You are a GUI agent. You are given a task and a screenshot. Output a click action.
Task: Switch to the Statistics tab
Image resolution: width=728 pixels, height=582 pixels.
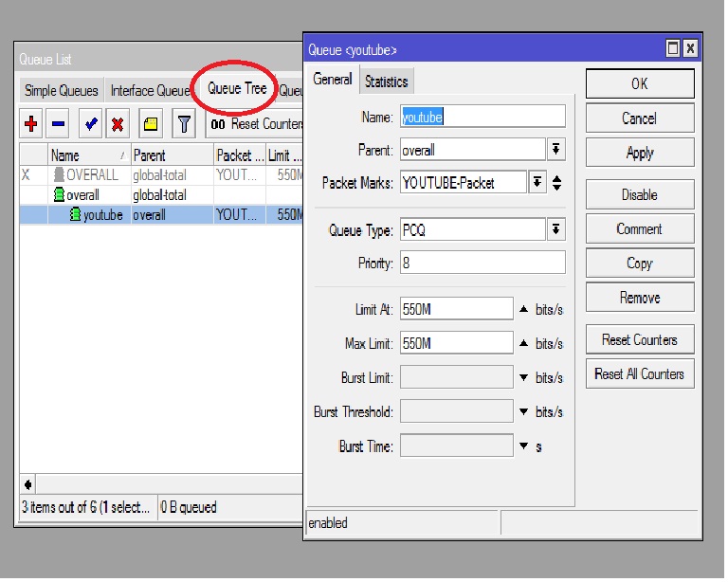pyautogui.click(x=387, y=82)
